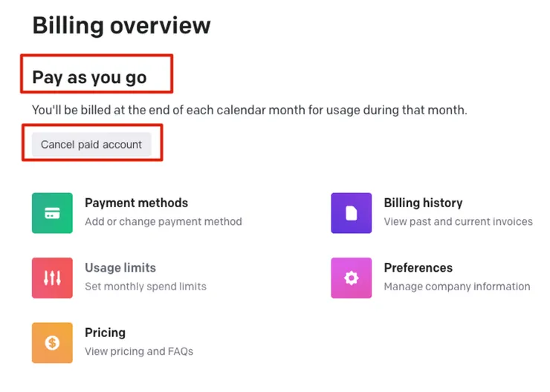Click the word 'FAQs' under Pricing
The height and width of the screenshot is (392, 550).
(x=179, y=351)
